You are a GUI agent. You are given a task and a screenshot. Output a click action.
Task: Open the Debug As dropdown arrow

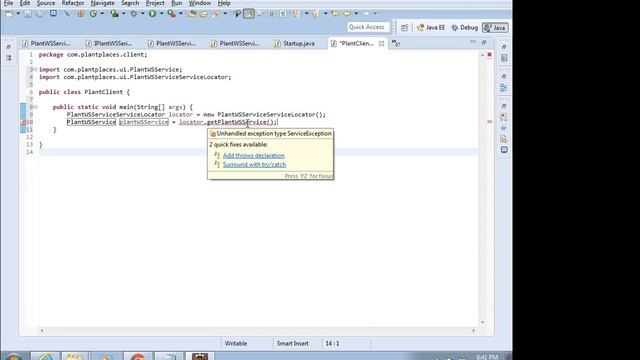tap(142, 14)
